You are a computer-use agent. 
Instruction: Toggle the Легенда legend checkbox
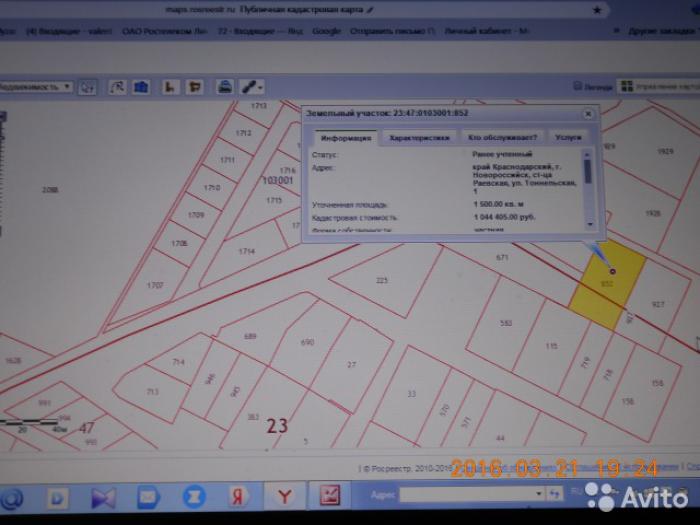click(x=577, y=86)
